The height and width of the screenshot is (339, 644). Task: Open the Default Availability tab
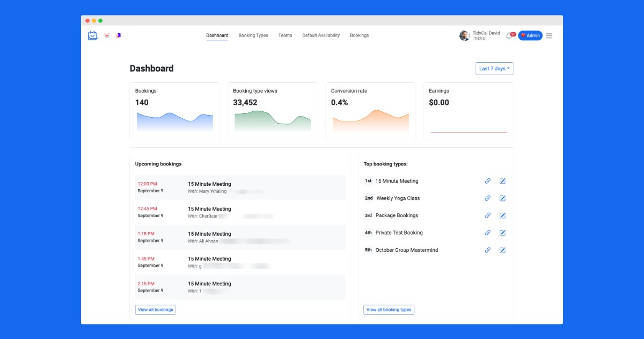pos(321,35)
